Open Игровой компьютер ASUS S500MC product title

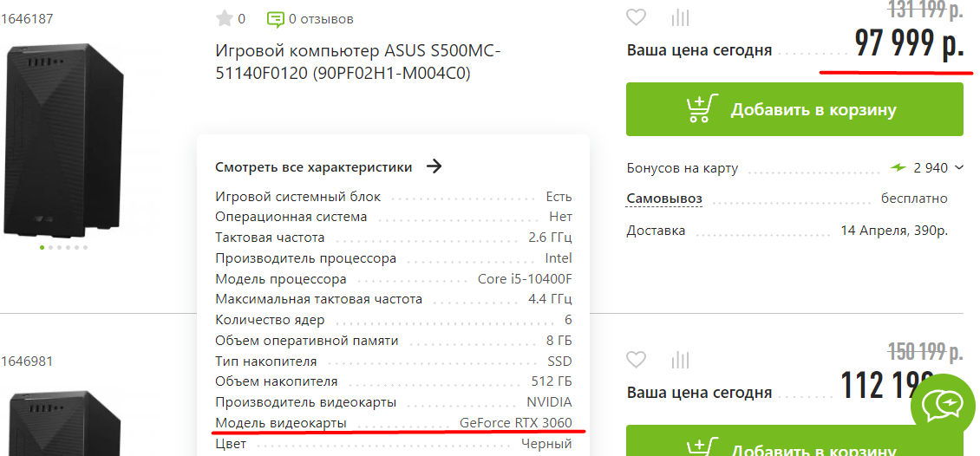(357, 62)
